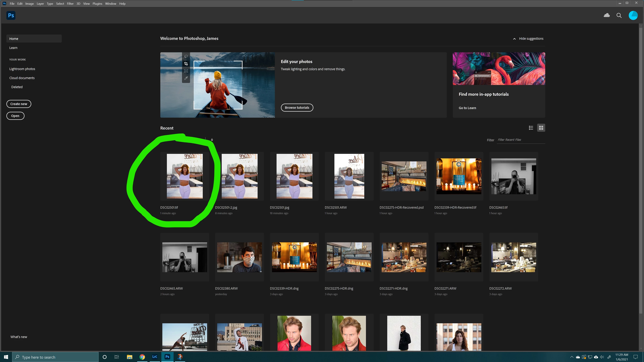
Task: Toggle the sort direction arrow
Action: coord(212,140)
